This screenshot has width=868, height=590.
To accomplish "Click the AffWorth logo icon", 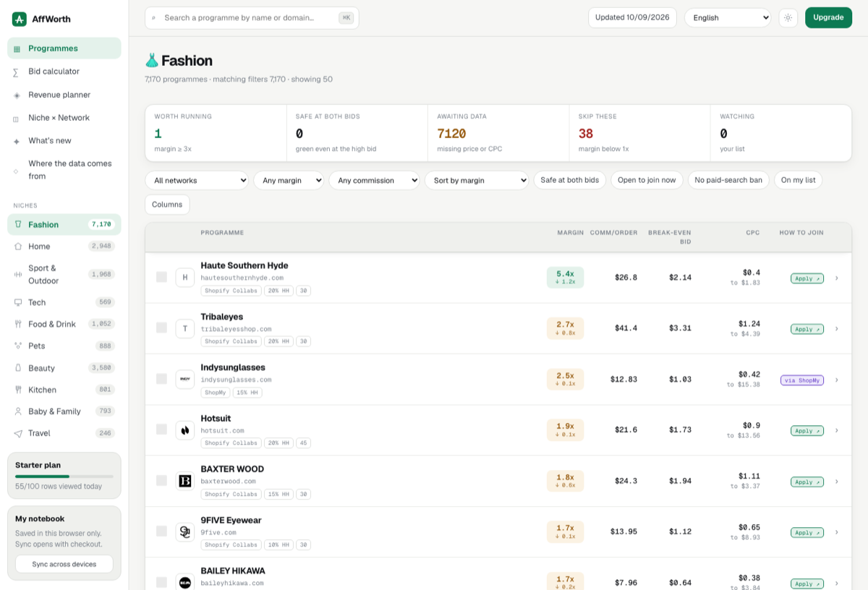I will (19, 19).
